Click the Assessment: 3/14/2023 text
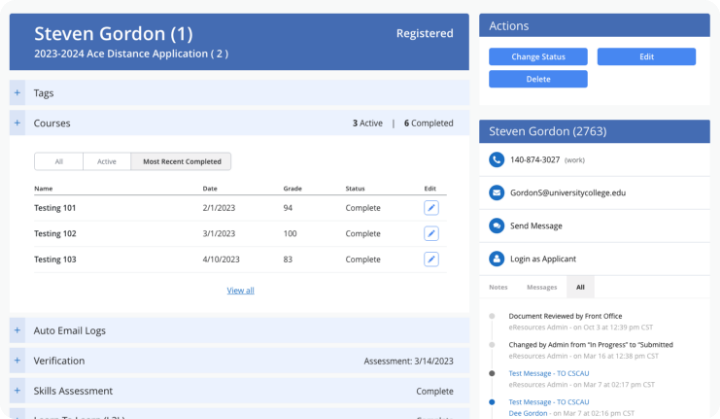Viewport: 720px width, 419px height. coord(408,361)
